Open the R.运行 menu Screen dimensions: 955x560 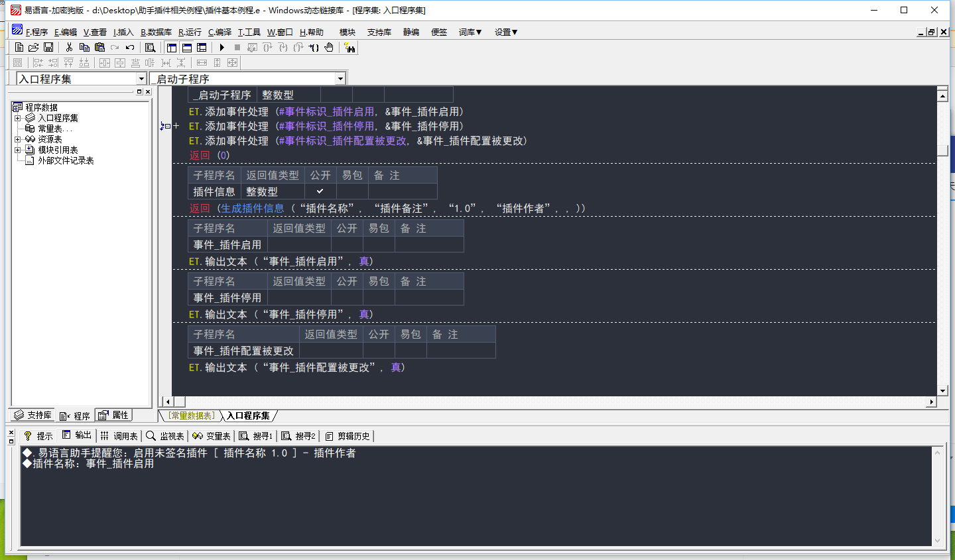click(x=190, y=32)
